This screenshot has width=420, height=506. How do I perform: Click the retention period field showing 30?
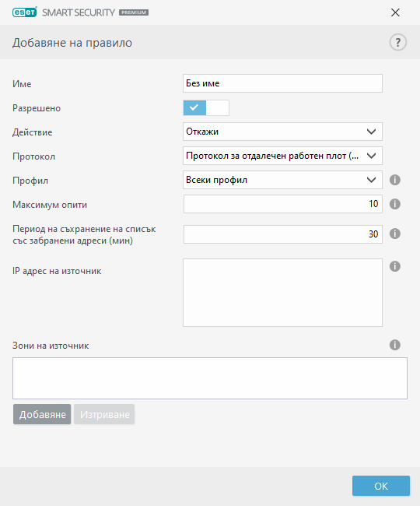point(283,234)
